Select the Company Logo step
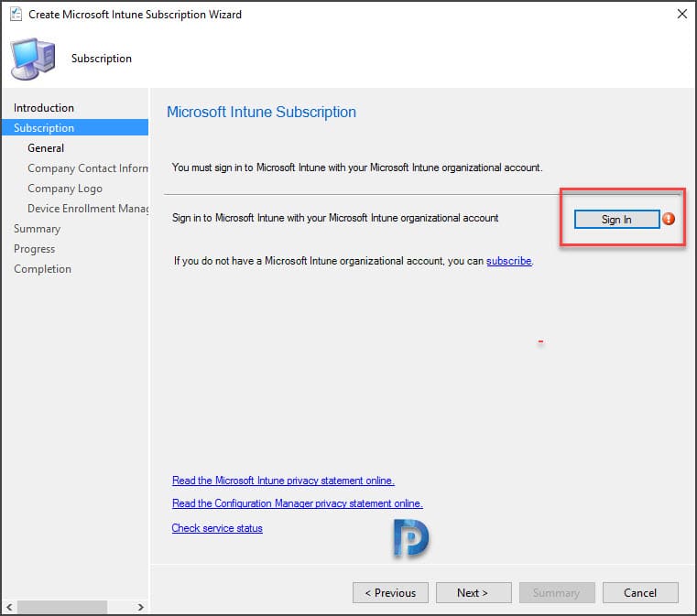Screen dimensions: 697x616 [x=65, y=189]
